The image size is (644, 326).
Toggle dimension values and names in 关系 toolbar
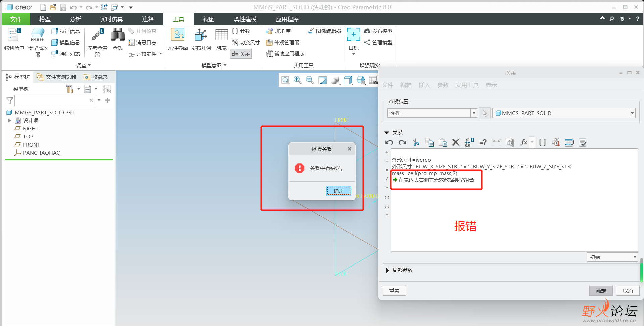(x=469, y=142)
